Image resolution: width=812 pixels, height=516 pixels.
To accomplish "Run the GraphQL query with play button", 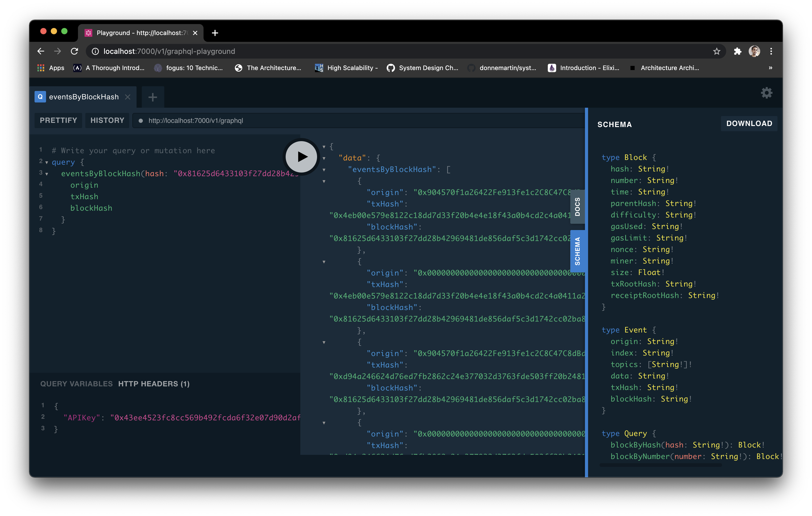I will pos(301,157).
